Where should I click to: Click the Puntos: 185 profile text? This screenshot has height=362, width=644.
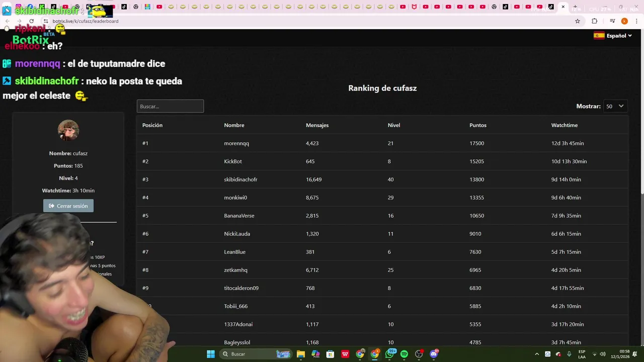68,166
